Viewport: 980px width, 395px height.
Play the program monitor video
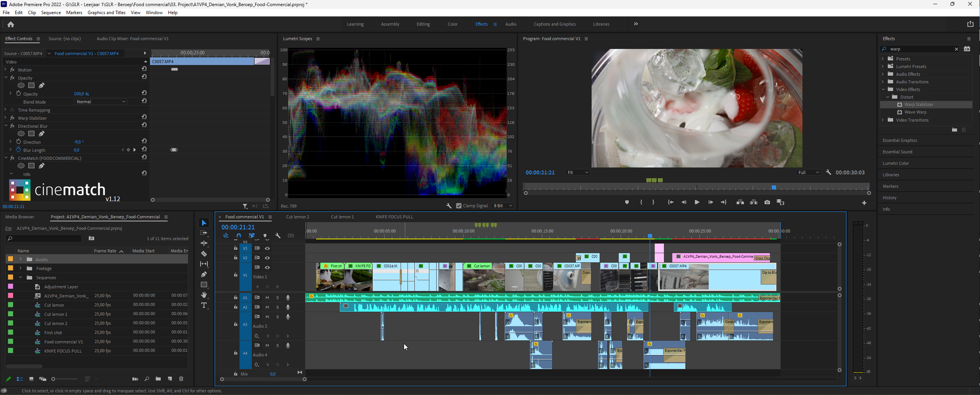[x=697, y=202]
